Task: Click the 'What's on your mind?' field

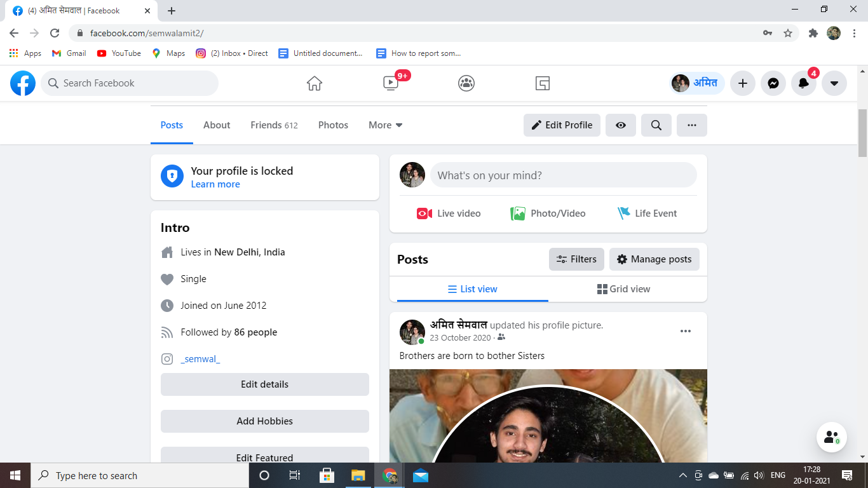Action: (564, 175)
